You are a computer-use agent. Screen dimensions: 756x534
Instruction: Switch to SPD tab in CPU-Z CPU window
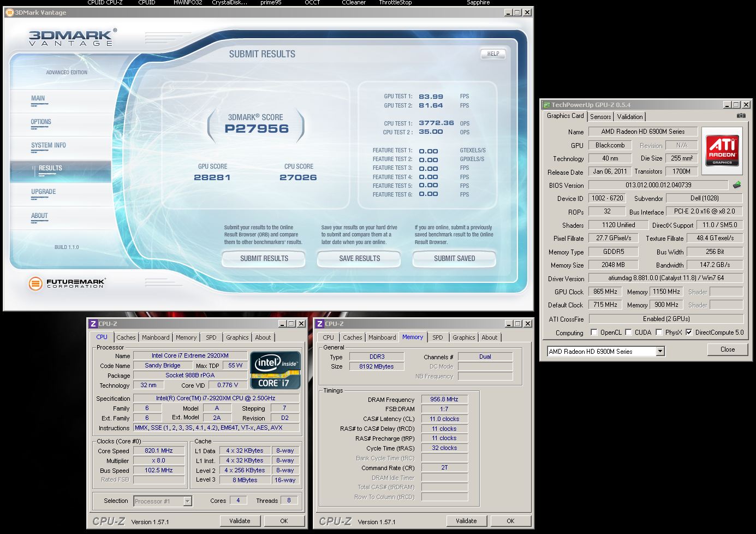(x=211, y=337)
